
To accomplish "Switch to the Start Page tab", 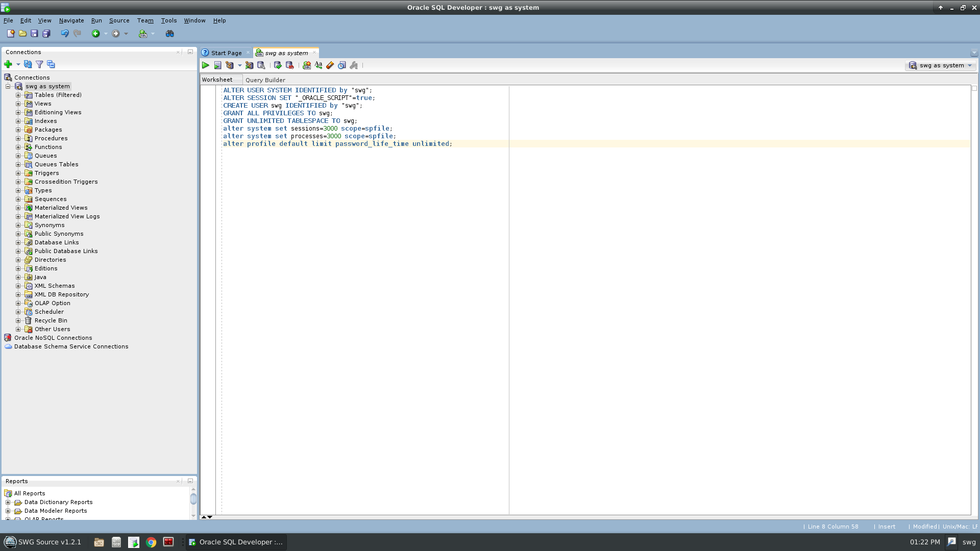I will pos(226,53).
